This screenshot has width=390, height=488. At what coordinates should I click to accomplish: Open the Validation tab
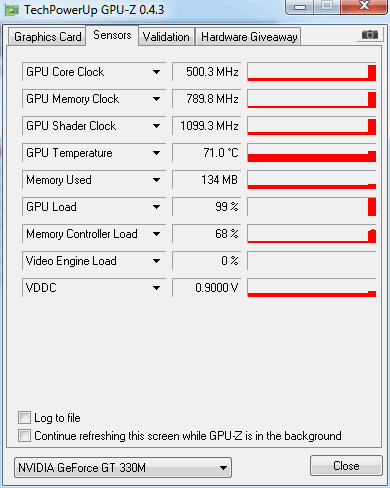pos(166,37)
